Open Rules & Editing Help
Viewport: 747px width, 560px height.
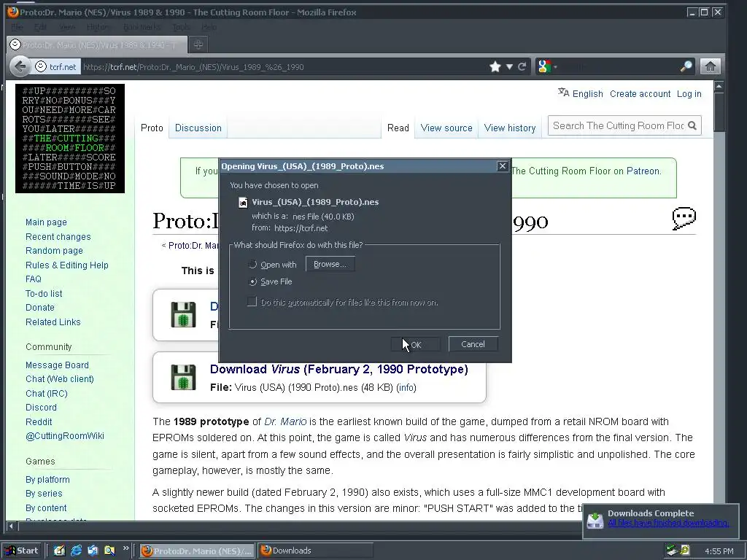point(67,265)
